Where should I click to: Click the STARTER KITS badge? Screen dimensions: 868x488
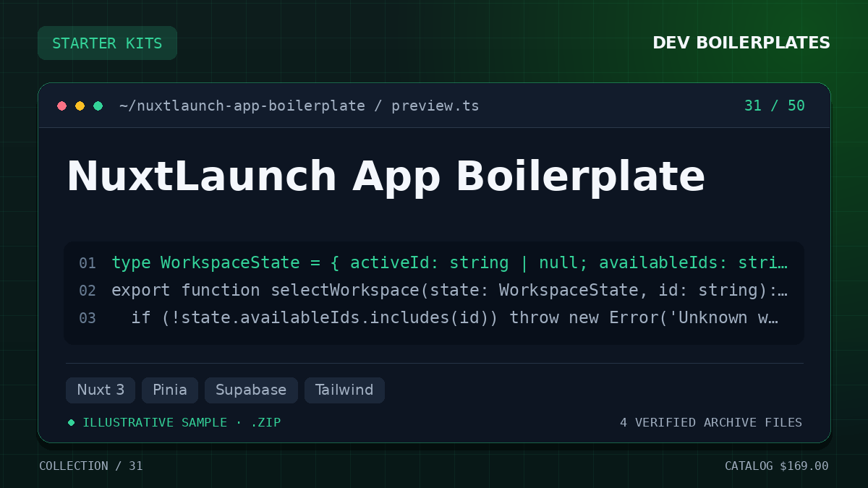coord(107,43)
